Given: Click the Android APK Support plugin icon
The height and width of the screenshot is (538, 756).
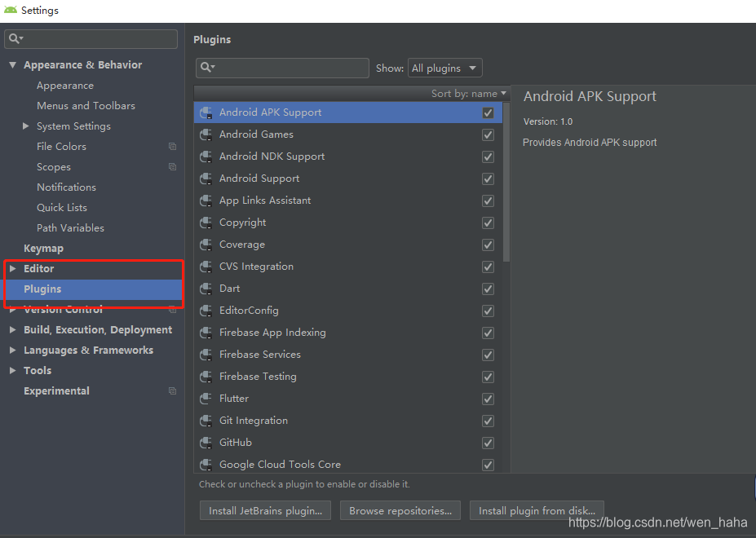Looking at the screenshot, I should coord(206,112).
